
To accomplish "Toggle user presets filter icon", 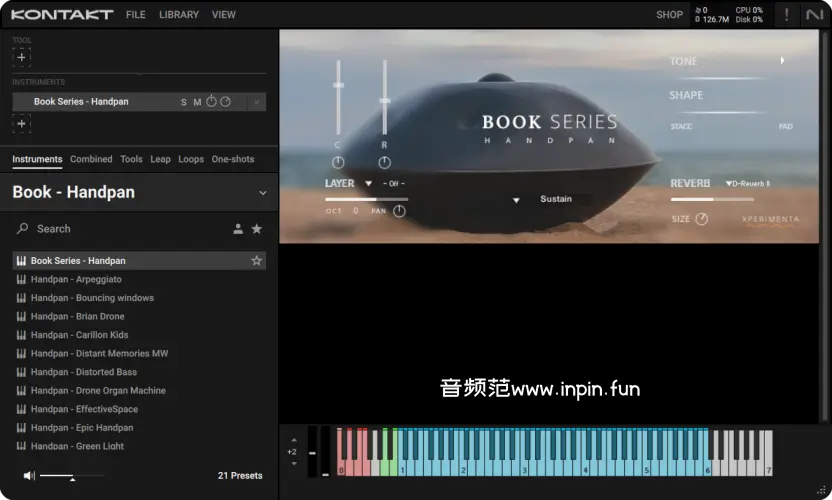I will 238,229.
